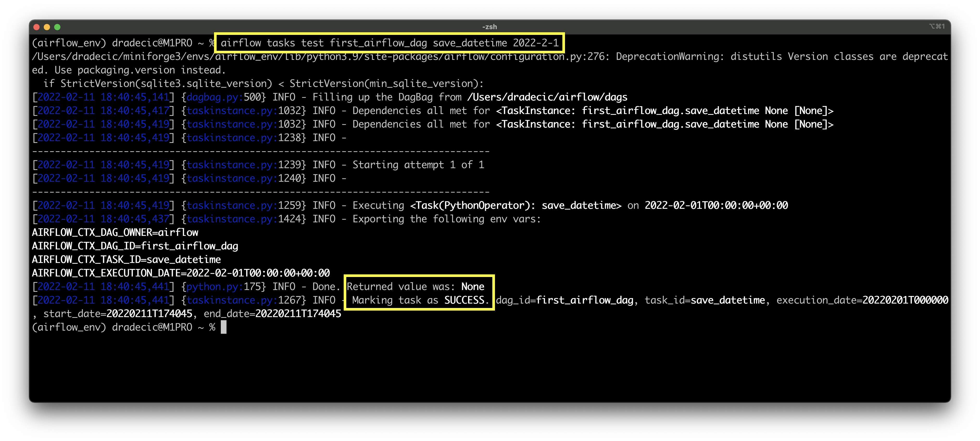Click the DeprecationWarning text in output

point(668,57)
